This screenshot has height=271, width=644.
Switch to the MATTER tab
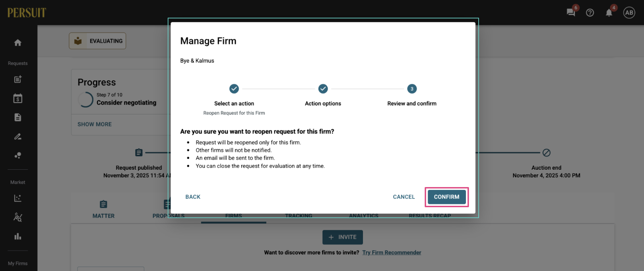click(x=103, y=209)
